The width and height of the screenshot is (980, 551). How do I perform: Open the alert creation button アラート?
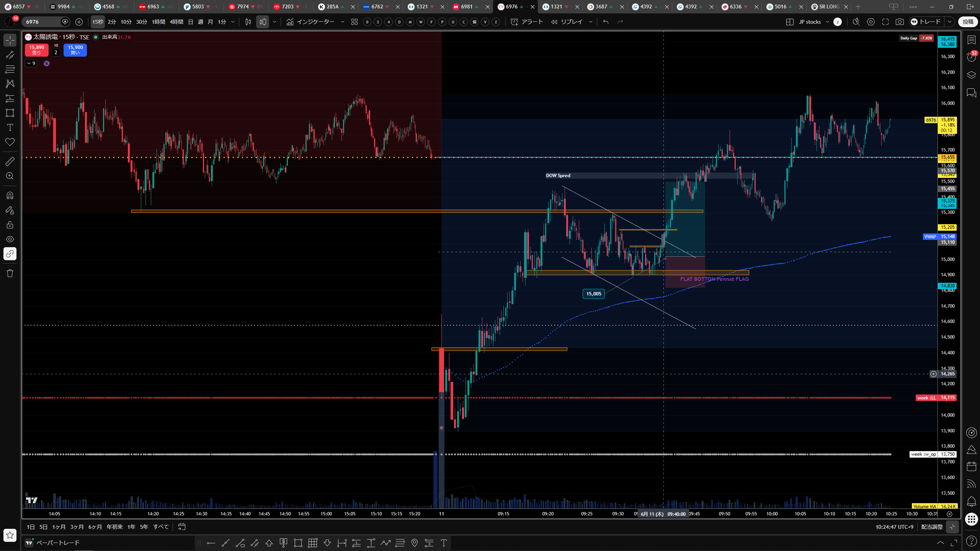(527, 22)
